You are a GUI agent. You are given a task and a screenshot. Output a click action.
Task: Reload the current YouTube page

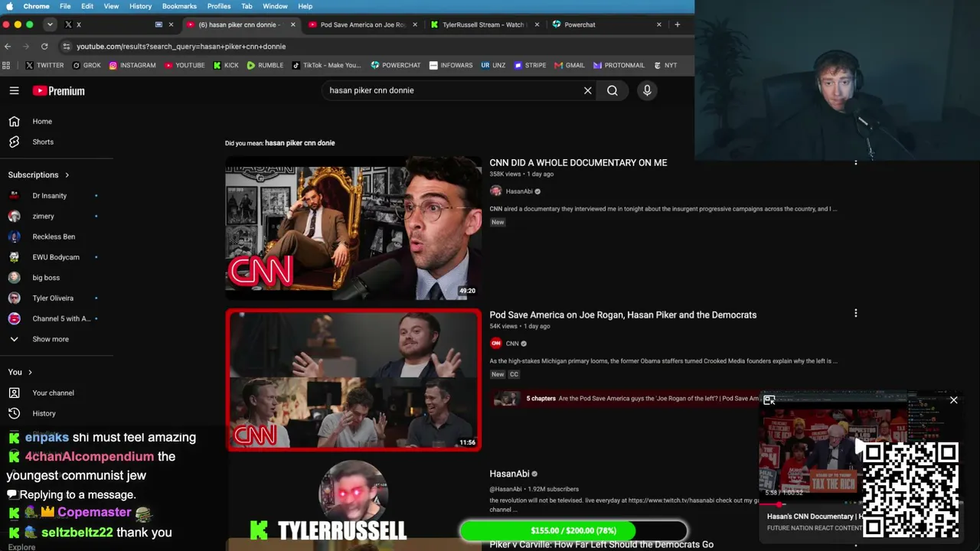coord(44,46)
